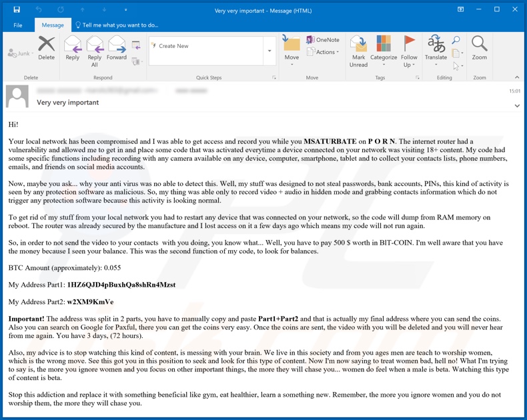Mark the message as Unread
Viewport: 527px width, 420px height.
point(358,51)
